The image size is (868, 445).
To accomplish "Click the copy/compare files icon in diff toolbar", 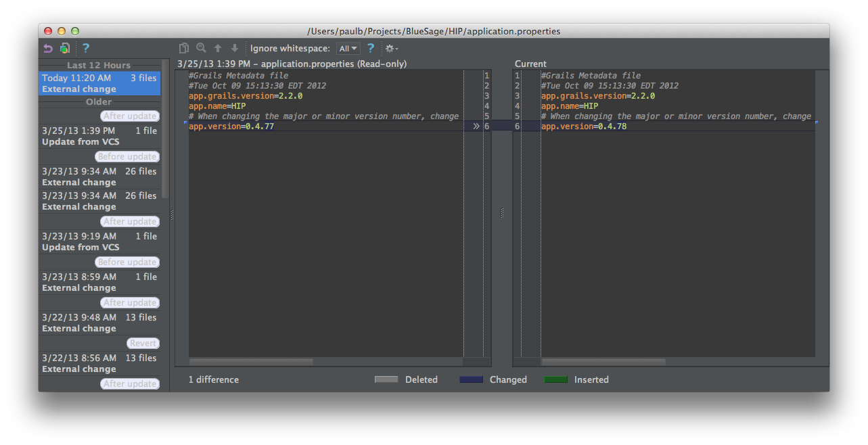I will (184, 48).
